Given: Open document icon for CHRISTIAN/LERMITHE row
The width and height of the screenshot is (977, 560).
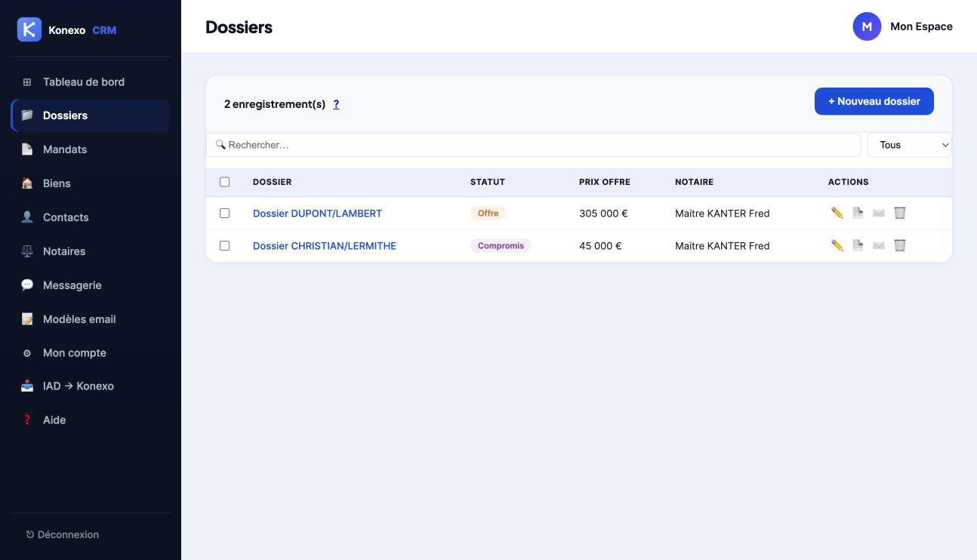Looking at the screenshot, I should 858,245.
